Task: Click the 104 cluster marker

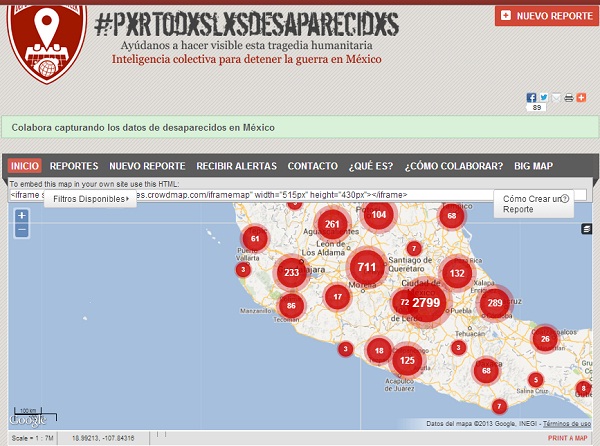Action: 378,215
